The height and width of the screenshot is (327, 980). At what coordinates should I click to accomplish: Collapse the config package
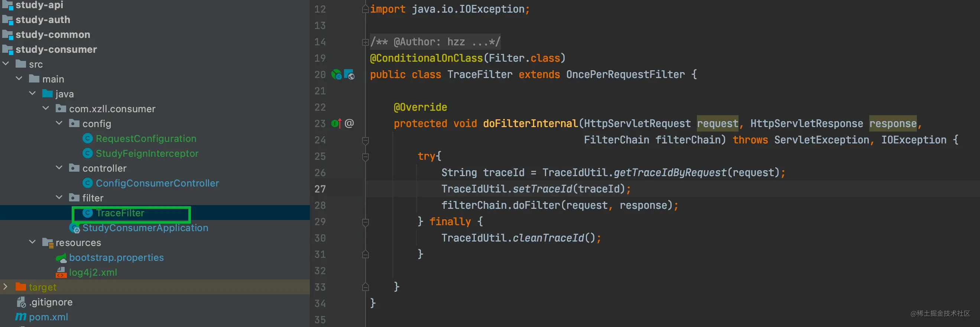pyautogui.click(x=59, y=123)
